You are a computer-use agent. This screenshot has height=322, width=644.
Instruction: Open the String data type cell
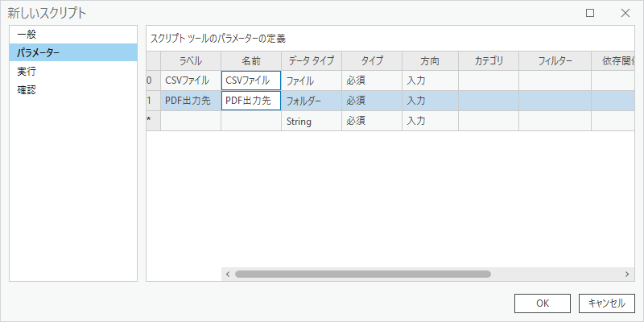coord(312,121)
